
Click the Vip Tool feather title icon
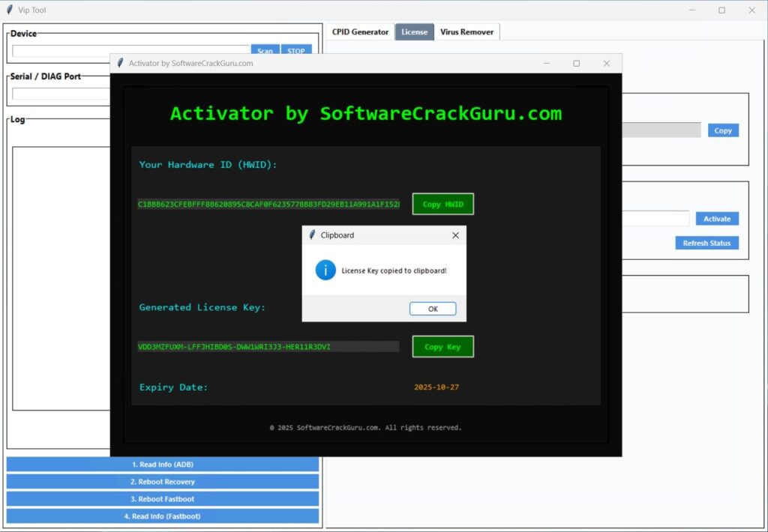(10, 10)
